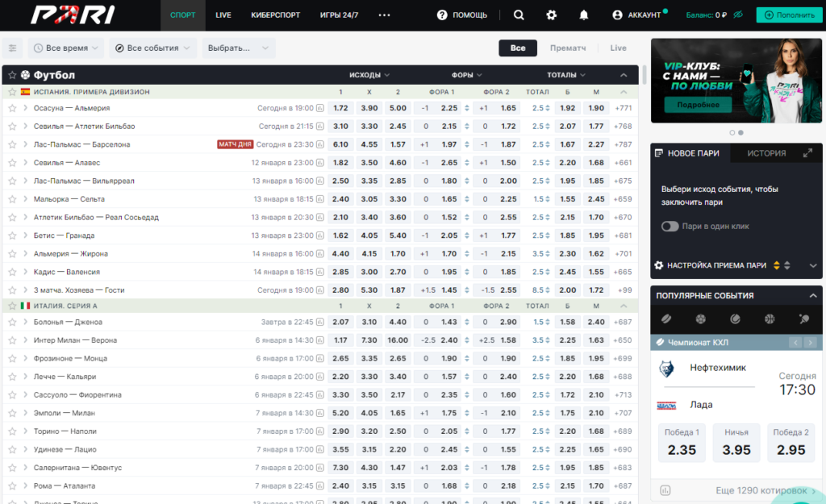Open the account profile icon
This screenshot has height=504, width=826.
point(617,15)
